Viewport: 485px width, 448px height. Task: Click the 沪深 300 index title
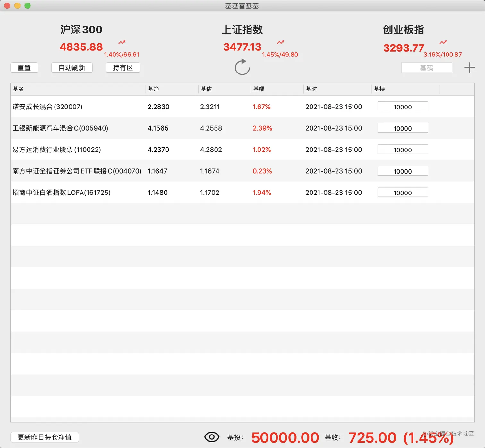pos(81,30)
